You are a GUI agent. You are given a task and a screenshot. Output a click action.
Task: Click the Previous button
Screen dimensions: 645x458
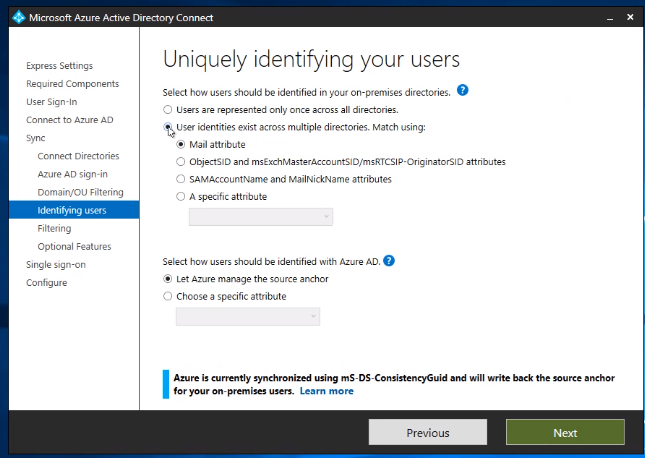(x=428, y=432)
